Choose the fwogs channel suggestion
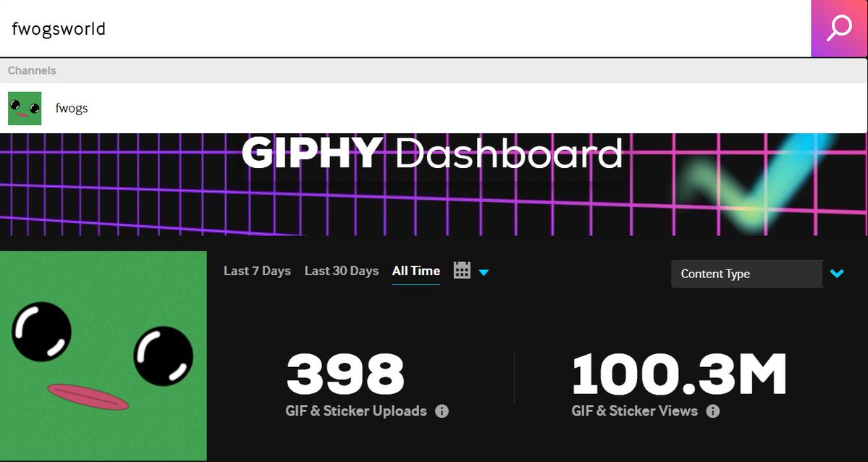The width and height of the screenshot is (868, 462). pyautogui.click(x=434, y=108)
